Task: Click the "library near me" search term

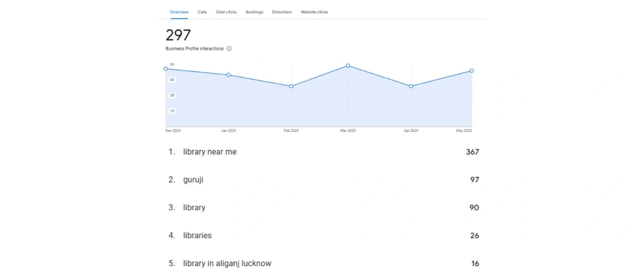Action: pos(209,152)
